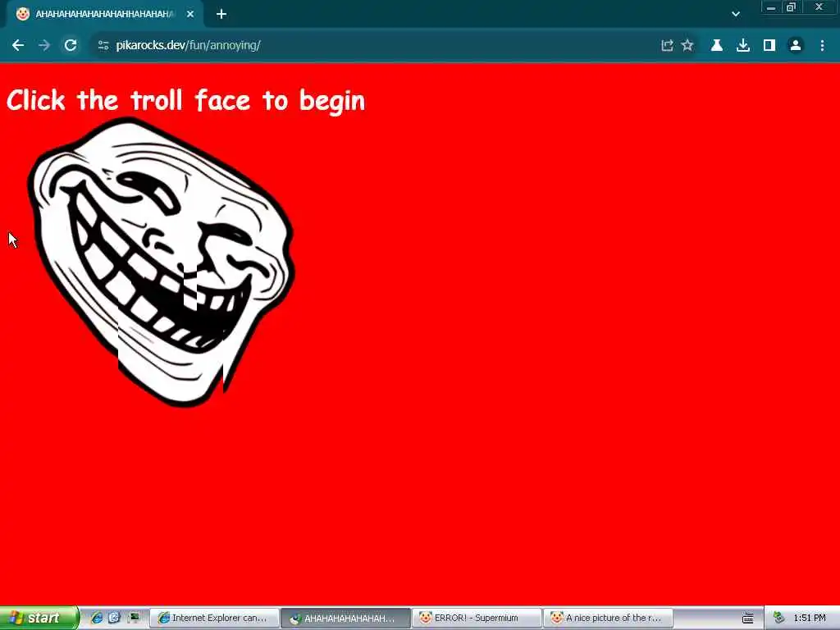Open the browser three-dot menu
Screen dimensions: 840x630
point(822,46)
